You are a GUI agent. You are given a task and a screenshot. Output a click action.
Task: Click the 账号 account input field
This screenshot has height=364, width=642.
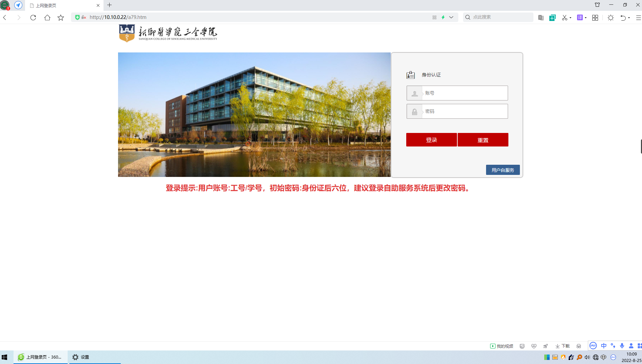(x=464, y=93)
